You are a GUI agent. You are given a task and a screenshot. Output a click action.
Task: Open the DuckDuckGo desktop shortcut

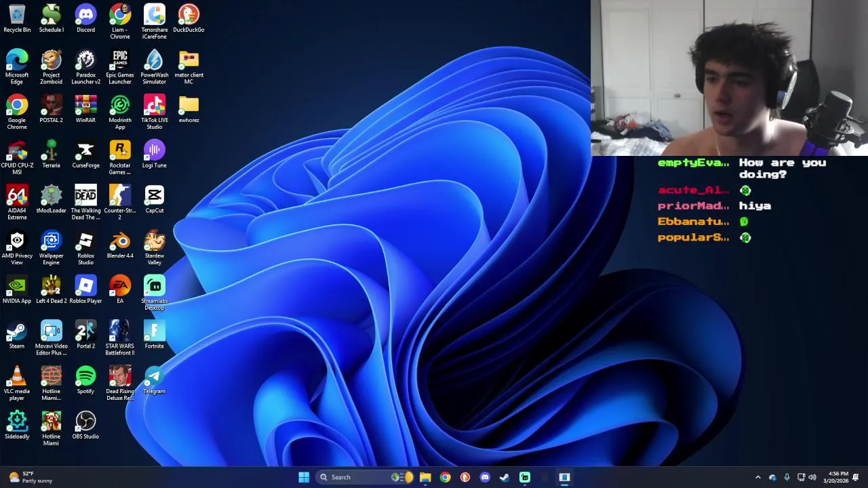(189, 18)
